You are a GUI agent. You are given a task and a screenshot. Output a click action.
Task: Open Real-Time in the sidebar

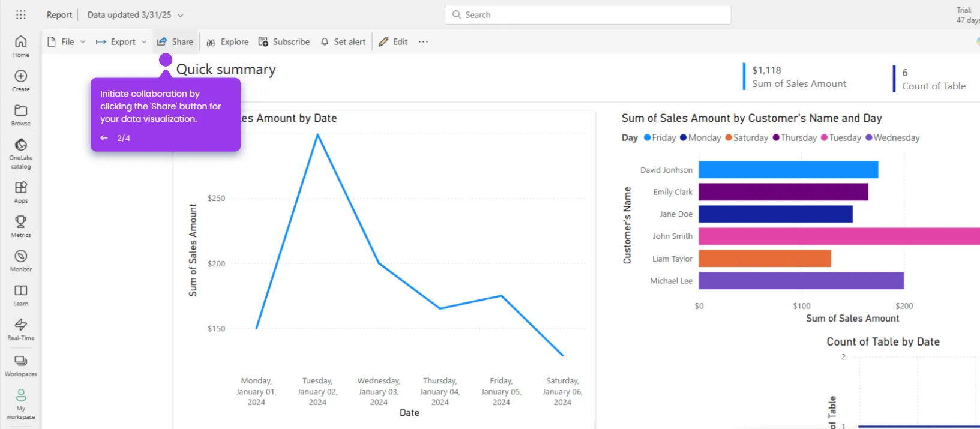[21, 329]
